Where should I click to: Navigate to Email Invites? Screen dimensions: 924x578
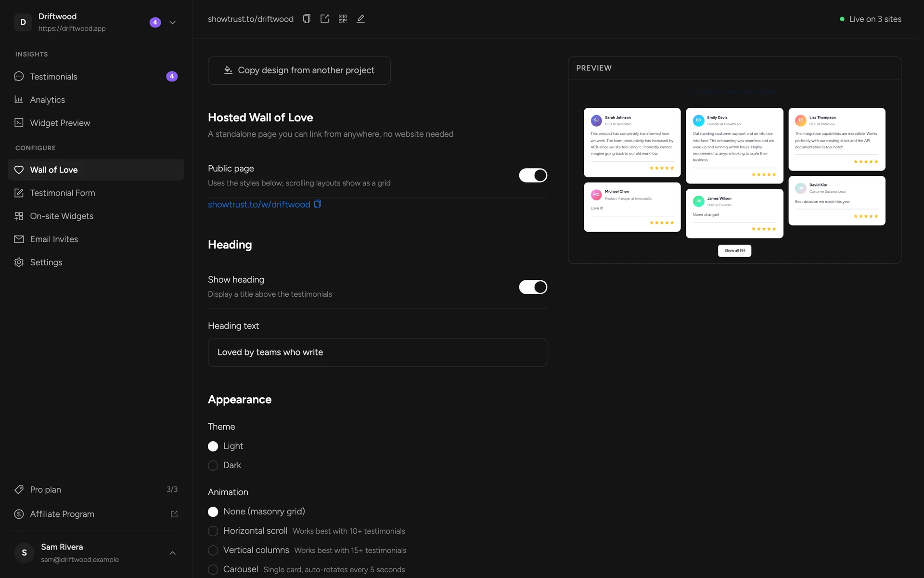[x=96, y=239]
